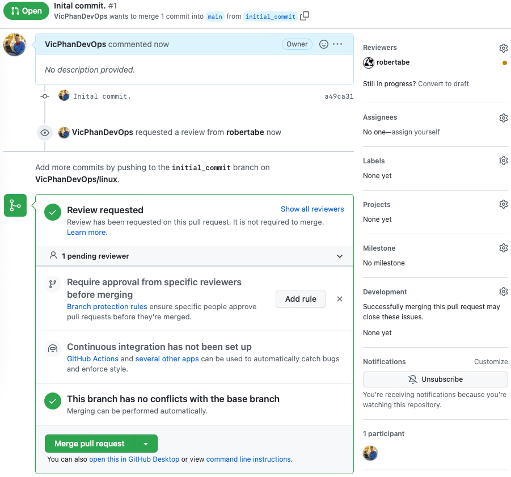Open Milestone settings gear
This screenshot has height=477, width=511.
click(503, 248)
